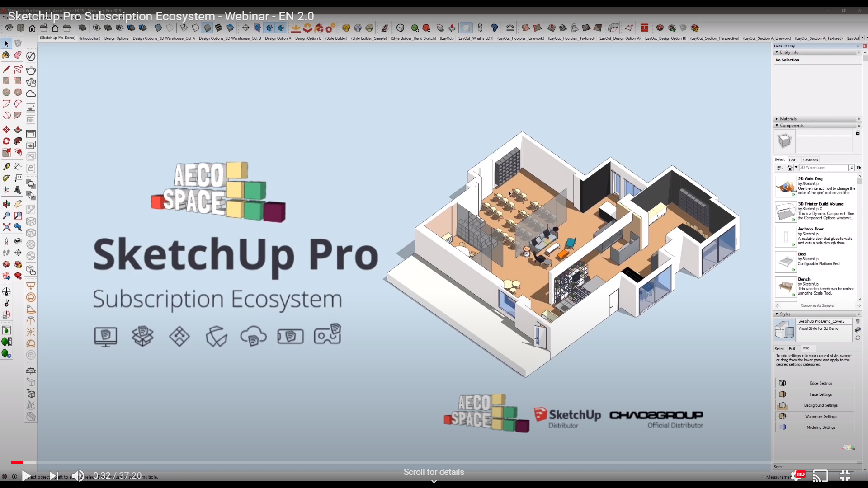Launch V-Ray cloud render
868x488 pixels.
(x=31, y=94)
